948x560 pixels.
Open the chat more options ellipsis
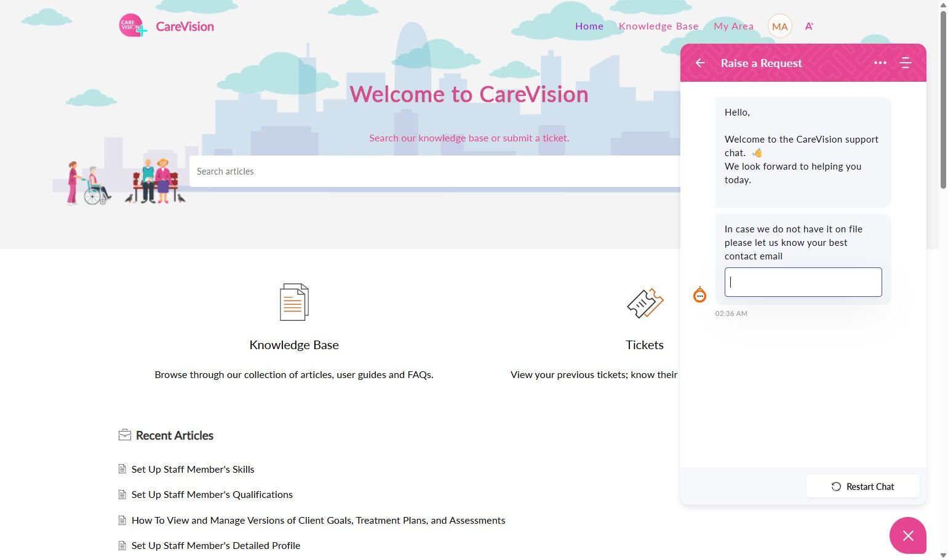pos(880,63)
